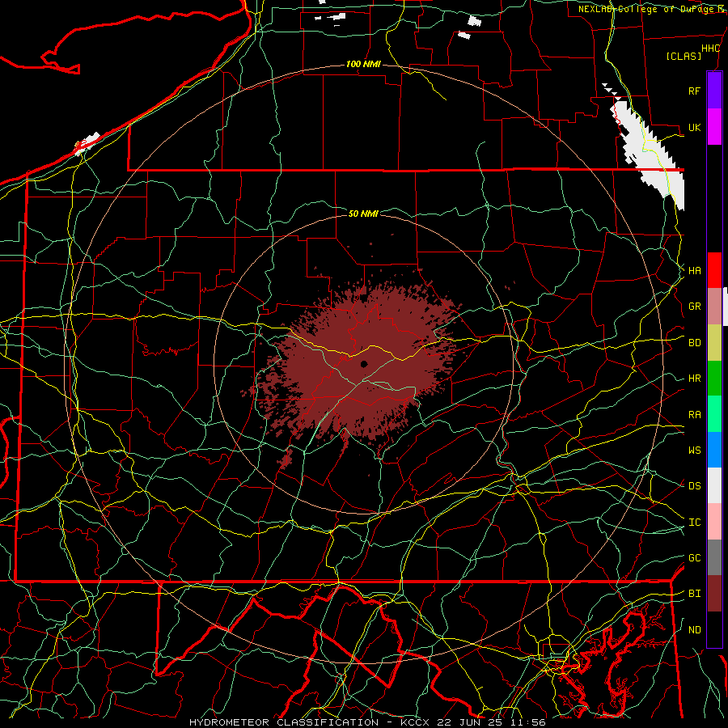Click the "GR" legend label text
Screen dimensions: 728x728
point(694,307)
